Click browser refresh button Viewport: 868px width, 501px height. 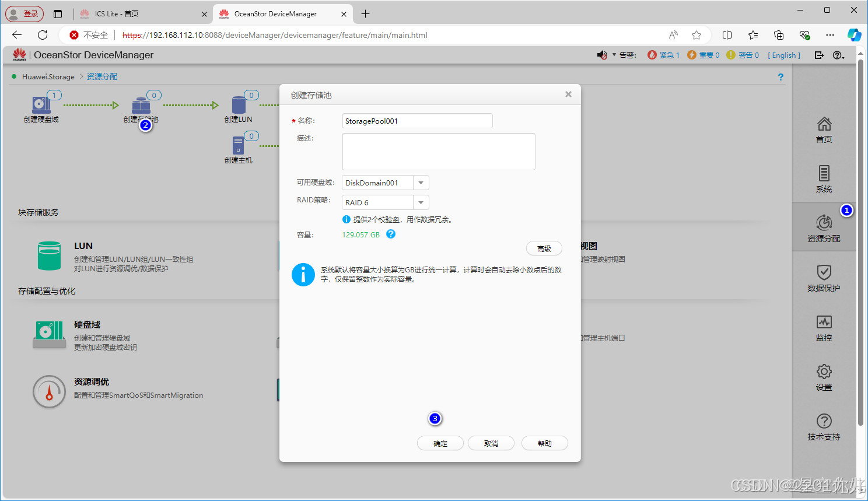point(43,35)
